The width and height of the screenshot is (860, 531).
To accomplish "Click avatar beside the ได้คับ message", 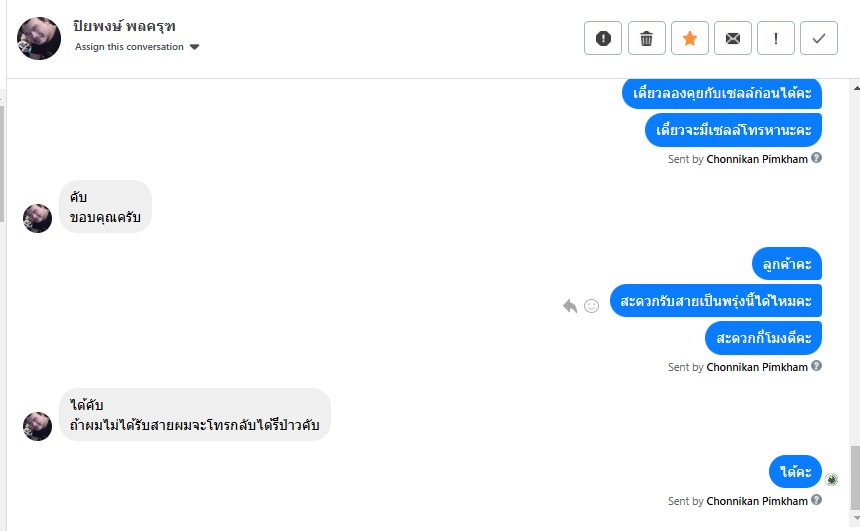I will click(x=38, y=426).
